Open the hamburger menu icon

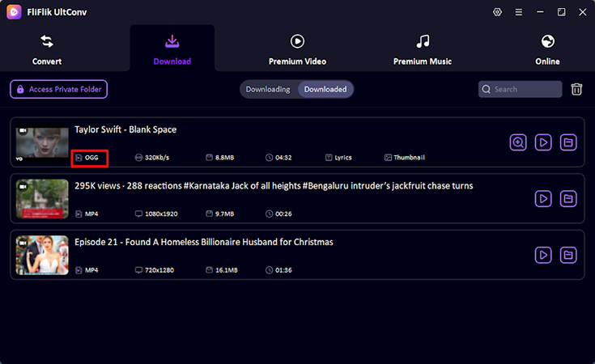[518, 12]
